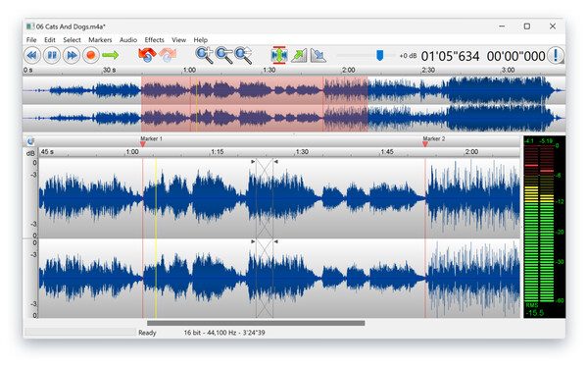
Task: Open the File menu
Action: click(31, 40)
